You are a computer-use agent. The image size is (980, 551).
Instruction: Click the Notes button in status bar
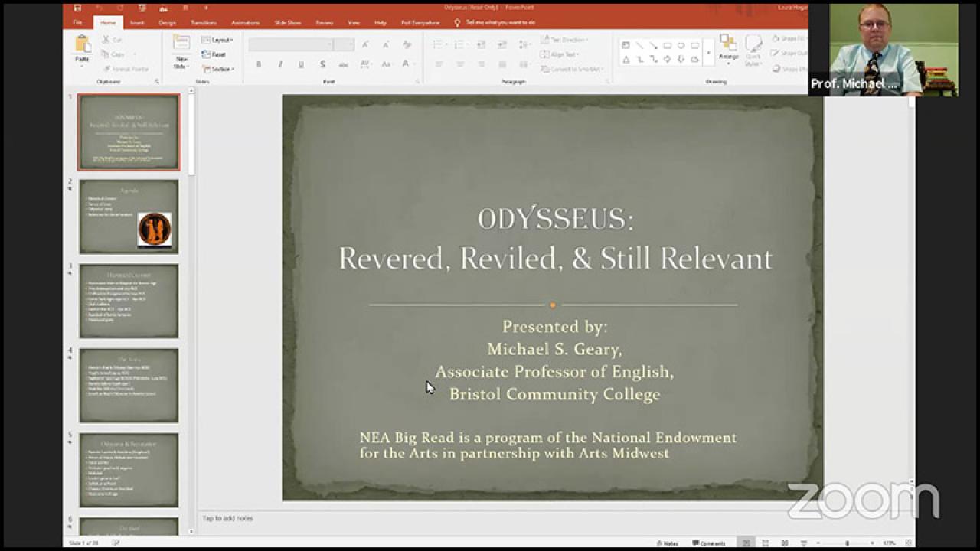667,543
